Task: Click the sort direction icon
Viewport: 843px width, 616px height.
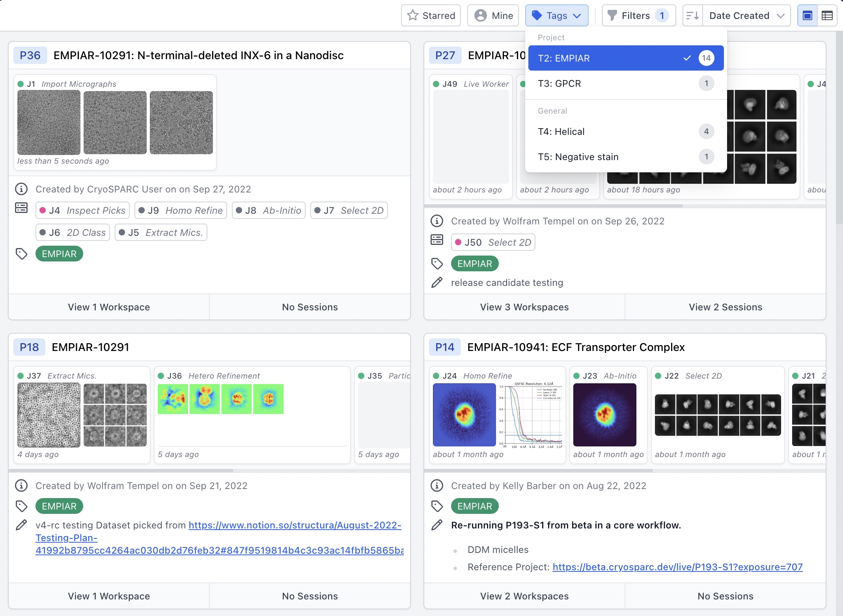Action: pos(692,16)
